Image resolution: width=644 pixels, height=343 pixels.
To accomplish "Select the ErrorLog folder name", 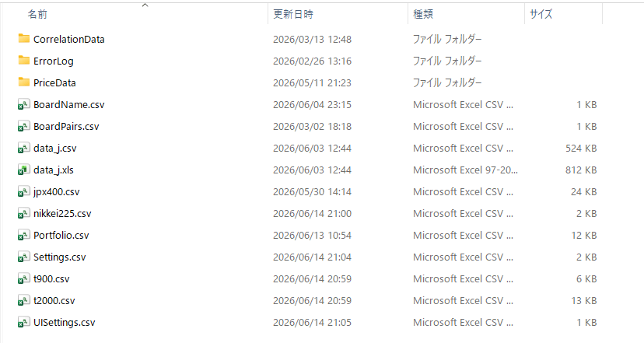I will tap(54, 61).
